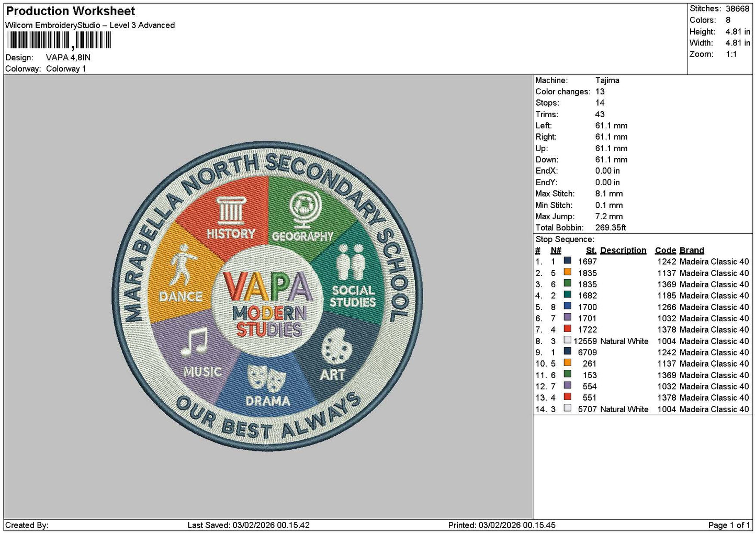Click the Music note icon in the patch
The image size is (756, 534).
coord(195,343)
